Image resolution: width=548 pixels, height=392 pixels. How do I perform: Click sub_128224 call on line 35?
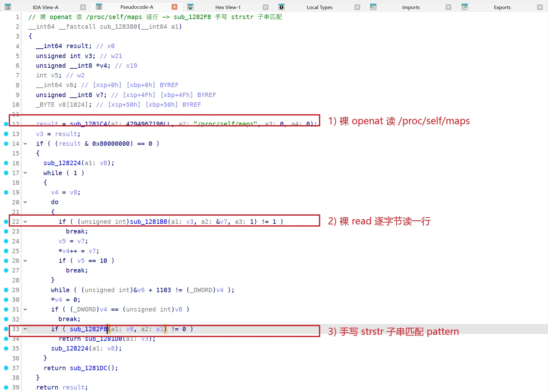70,348
